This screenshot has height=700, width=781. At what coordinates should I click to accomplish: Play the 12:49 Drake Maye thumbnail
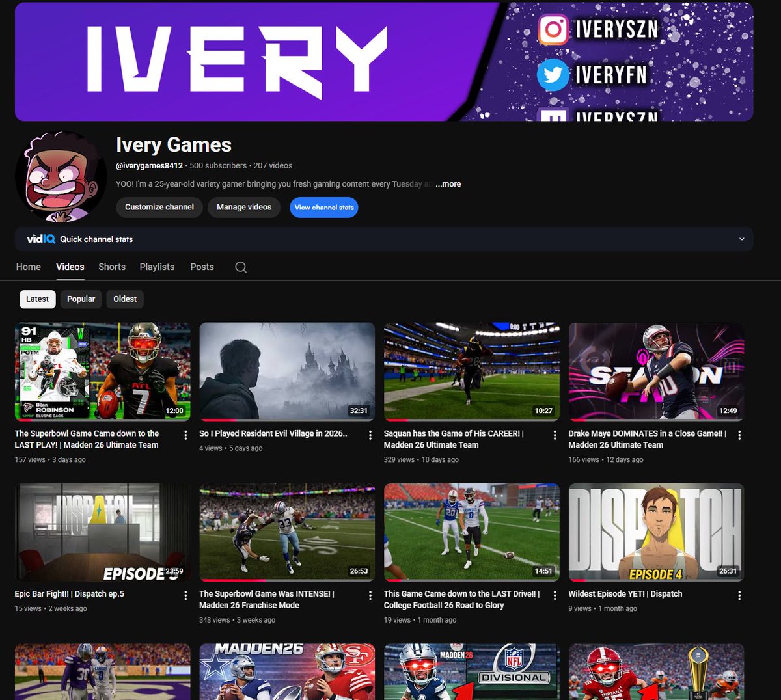[x=656, y=371]
